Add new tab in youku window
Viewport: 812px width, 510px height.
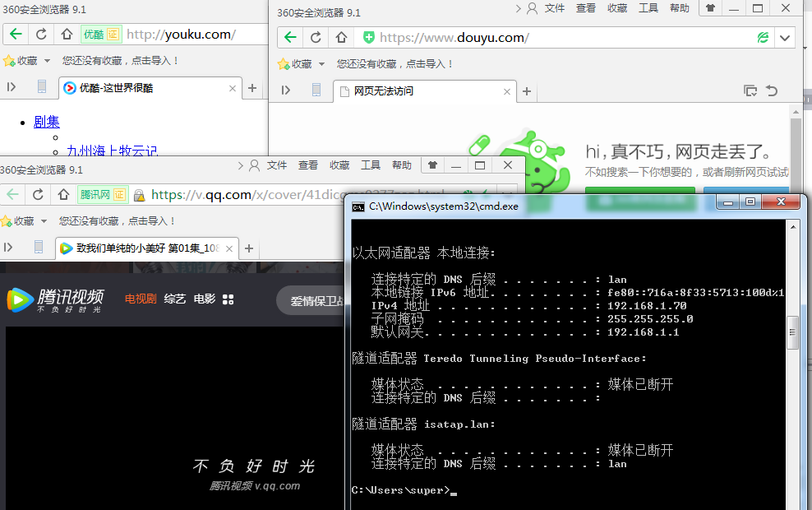[x=252, y=88]
